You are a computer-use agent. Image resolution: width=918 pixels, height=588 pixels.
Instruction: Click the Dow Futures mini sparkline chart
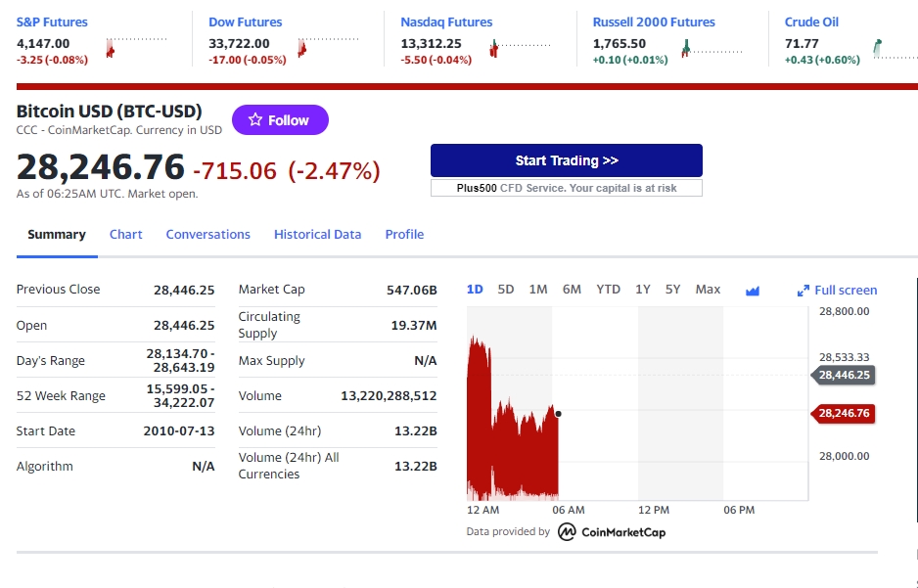tap(328, 47)
